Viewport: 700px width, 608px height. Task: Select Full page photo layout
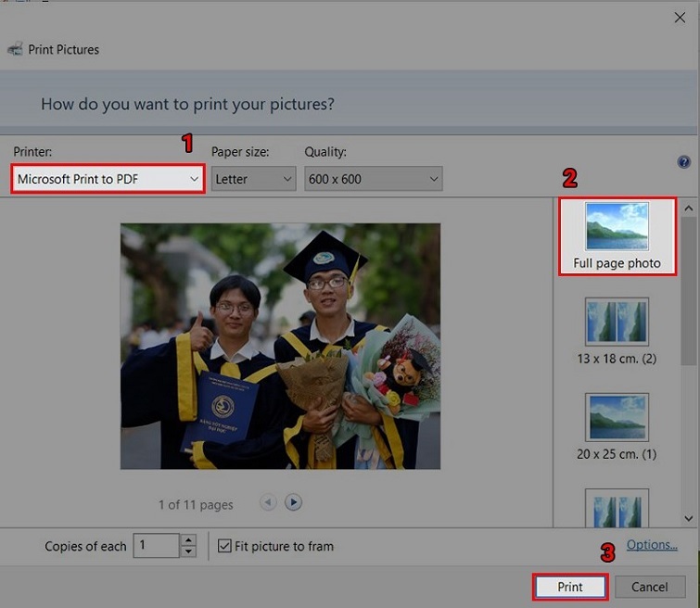coord(617,235)
